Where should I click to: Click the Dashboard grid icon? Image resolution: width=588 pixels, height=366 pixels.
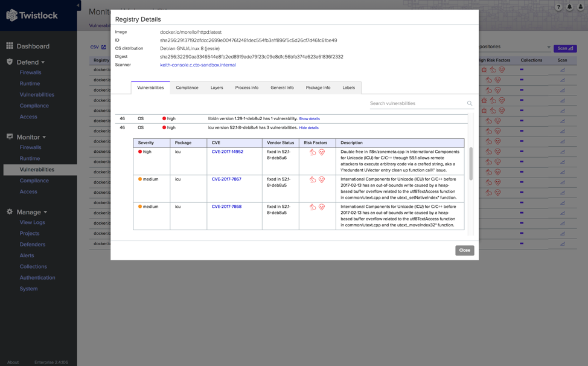point(10,46)
